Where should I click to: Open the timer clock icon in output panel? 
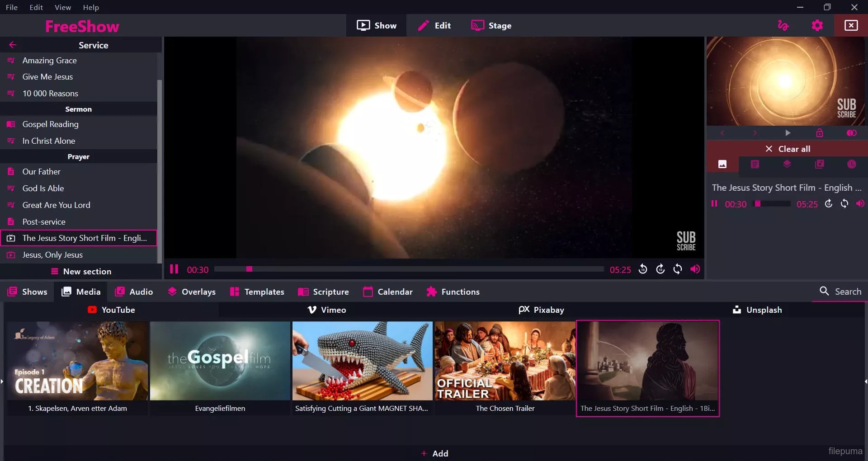click(851, 164)
